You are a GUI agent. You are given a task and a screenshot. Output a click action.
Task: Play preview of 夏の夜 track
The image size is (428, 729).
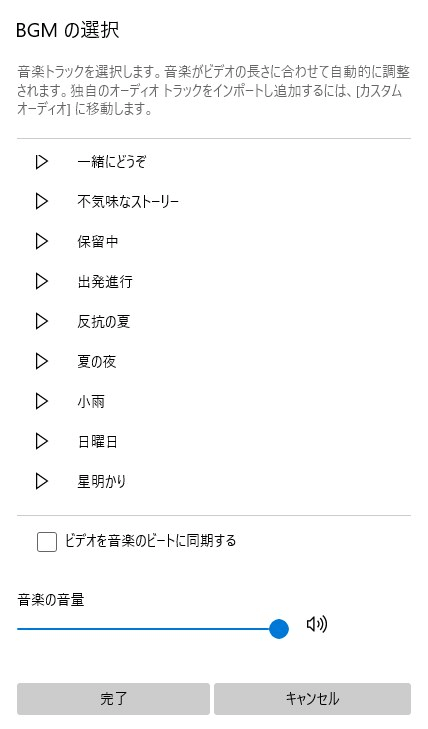pyautogui.click(x=42, y=361)
